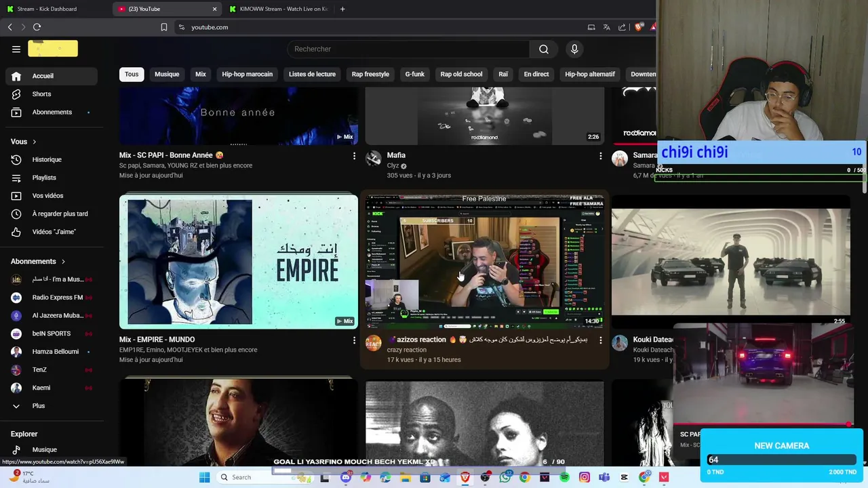
Task: Click the share page icon in address bar
Action: [622, 27]
